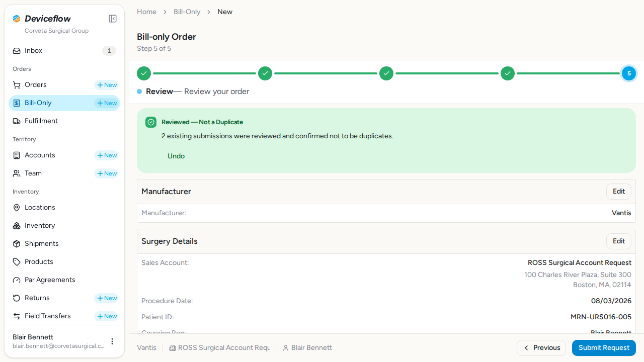This screenshot has height=362, width=644.
Task: Create a new order with +New
Action: point(106,85)
